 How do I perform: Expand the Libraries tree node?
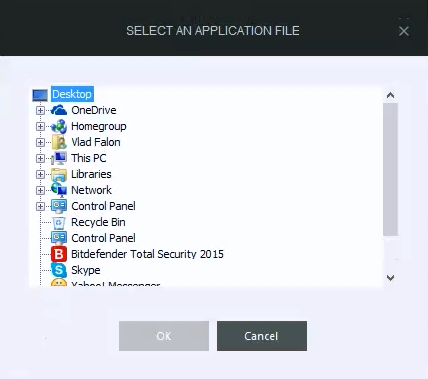[40, 174]
